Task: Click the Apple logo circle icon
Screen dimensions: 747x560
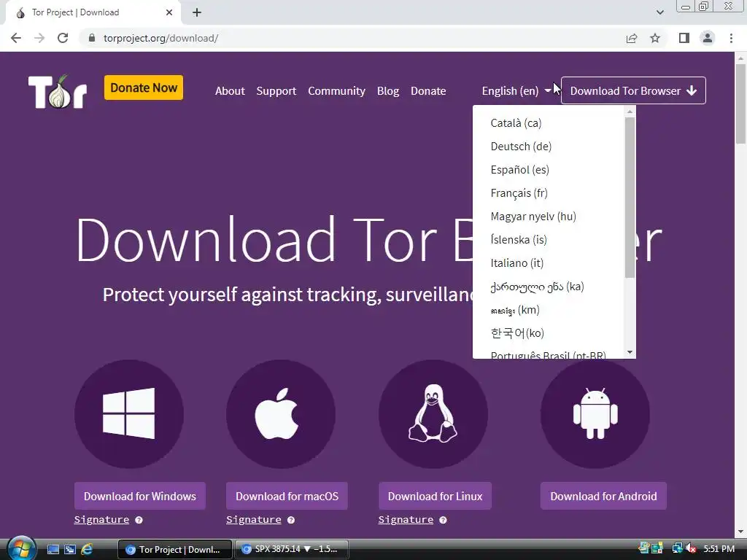Action: (281, 413)
